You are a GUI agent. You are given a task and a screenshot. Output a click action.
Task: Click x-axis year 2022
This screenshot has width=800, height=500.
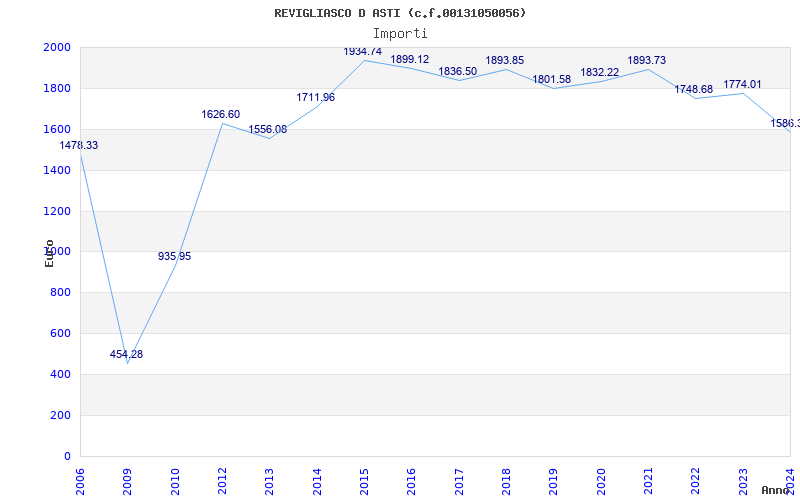point(696,482)
